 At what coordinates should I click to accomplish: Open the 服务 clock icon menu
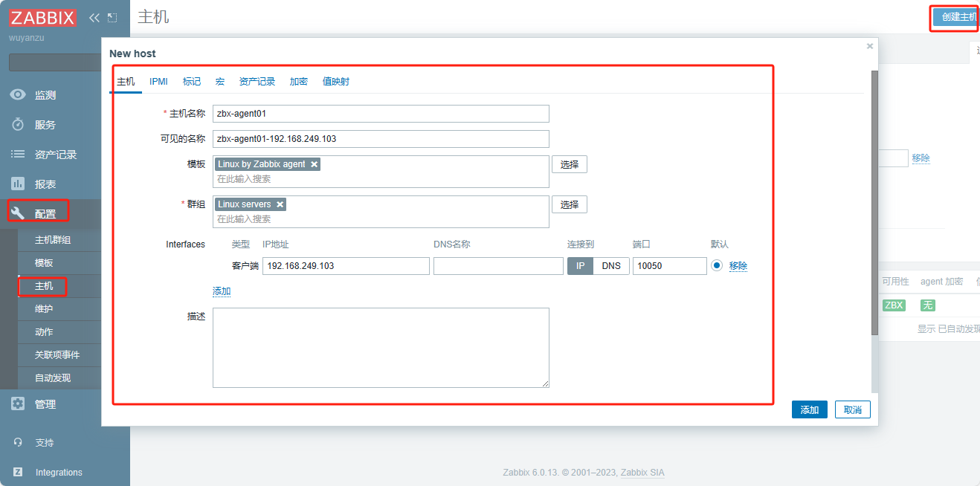click(18, 125)
